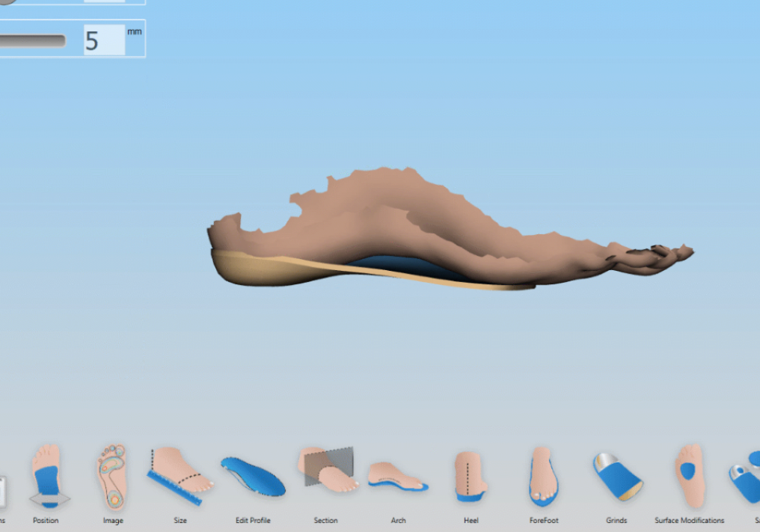Screen dimensions: 760x532
Task: Click the round gray knob in top-left corner
Action: [x=6, y=1]
